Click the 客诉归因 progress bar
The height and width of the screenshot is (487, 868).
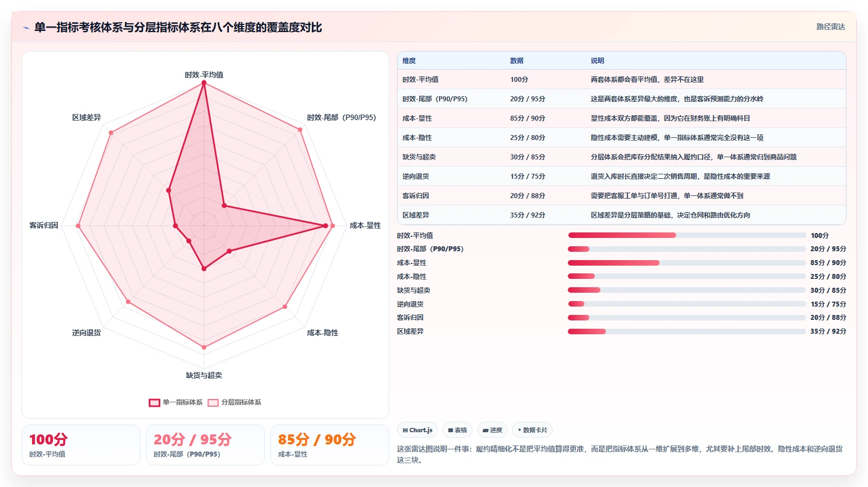[x=687, y=318]
